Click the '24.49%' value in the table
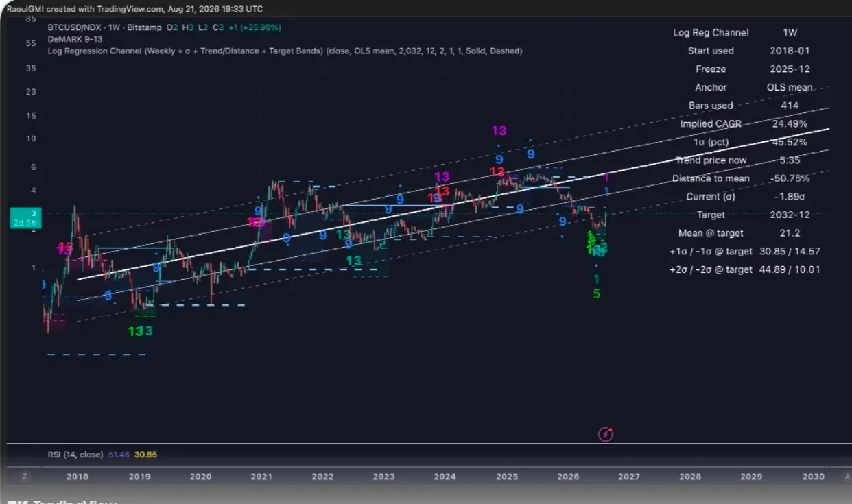The image size is (852, 504). click(x=790, y=124)
